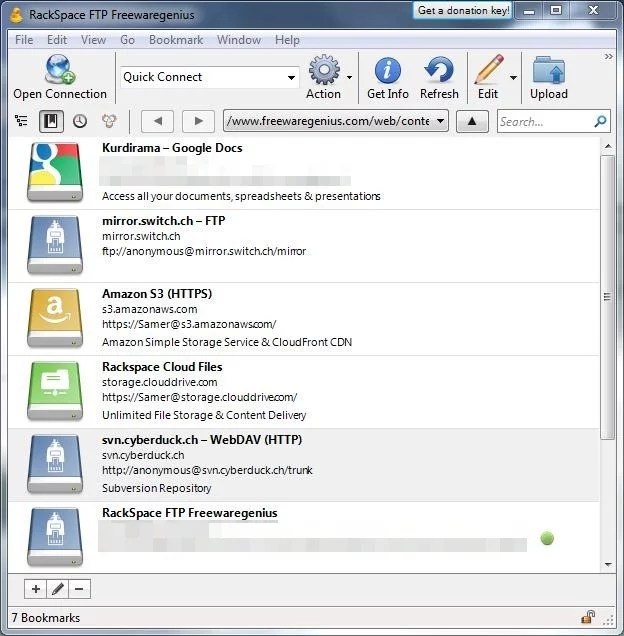624x636 pixels.
Task: Open the File menu
Action: click(x=24, y=40)
